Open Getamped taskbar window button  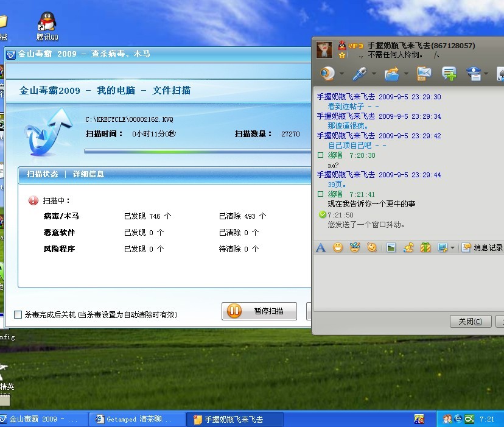[x=139, y=419]
